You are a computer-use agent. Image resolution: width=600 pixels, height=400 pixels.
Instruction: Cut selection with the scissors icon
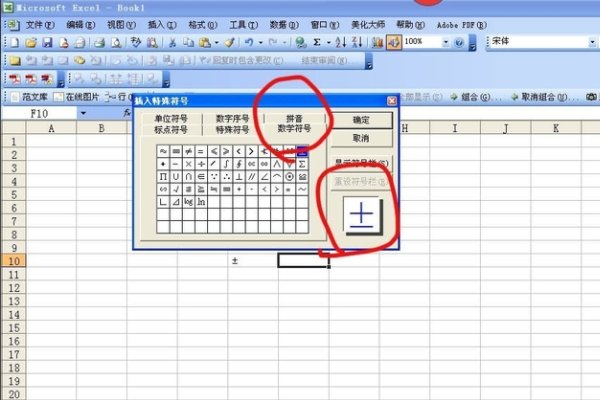click(x=172, y=42)
